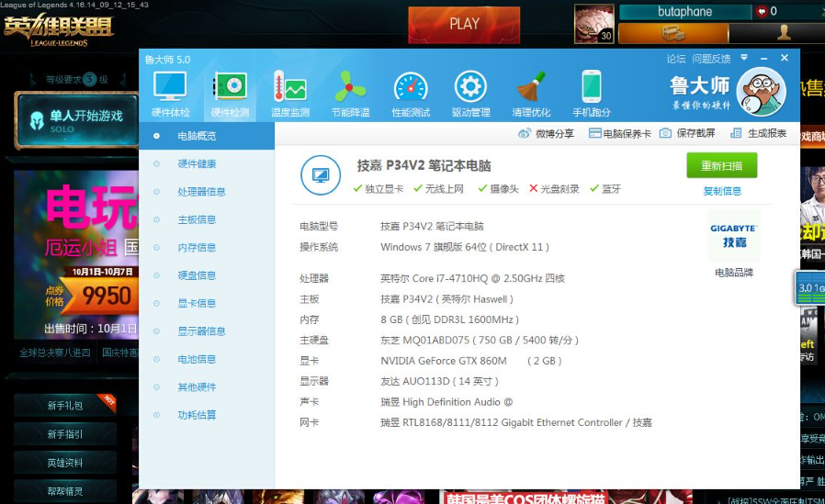The height and width of the screenshot is (504, 825).
Task: Open the profile person icon in League client
Action: pyautogui.click(x=783, y=33)
